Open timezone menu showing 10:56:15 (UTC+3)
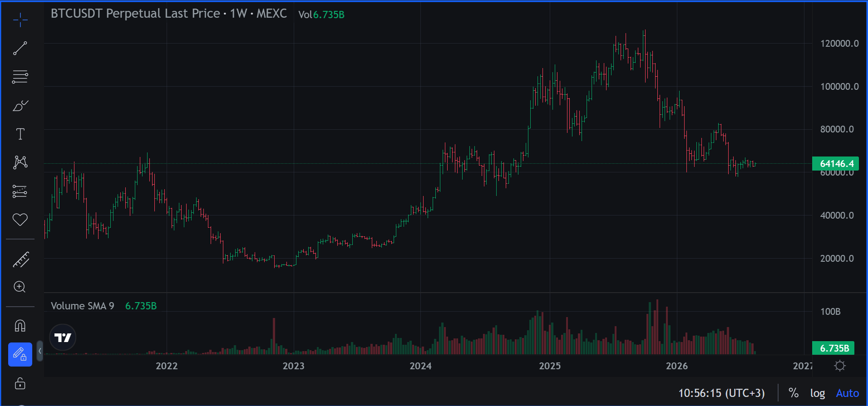The height and width of the screenshot is (406, 868). coord(721,393)
